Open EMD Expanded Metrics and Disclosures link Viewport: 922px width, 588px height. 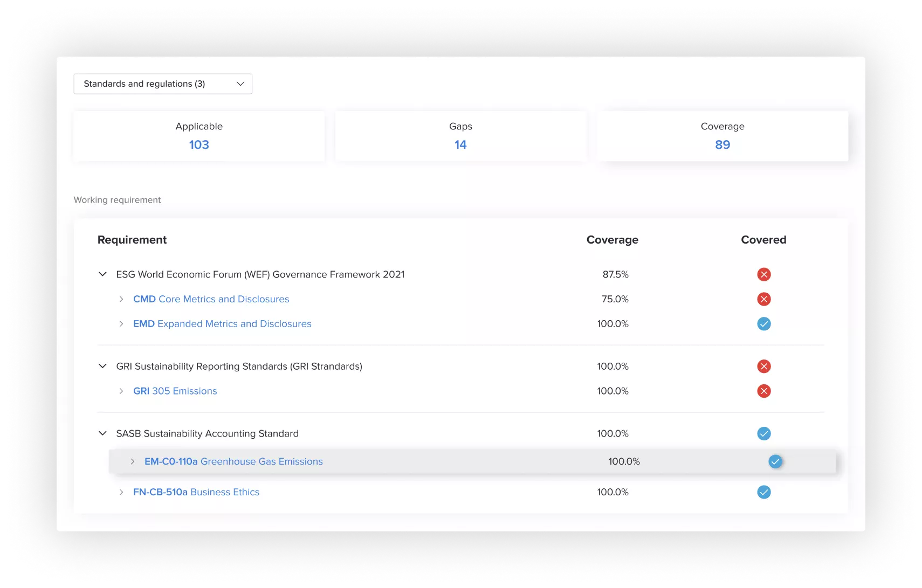[x=222, y=324]
